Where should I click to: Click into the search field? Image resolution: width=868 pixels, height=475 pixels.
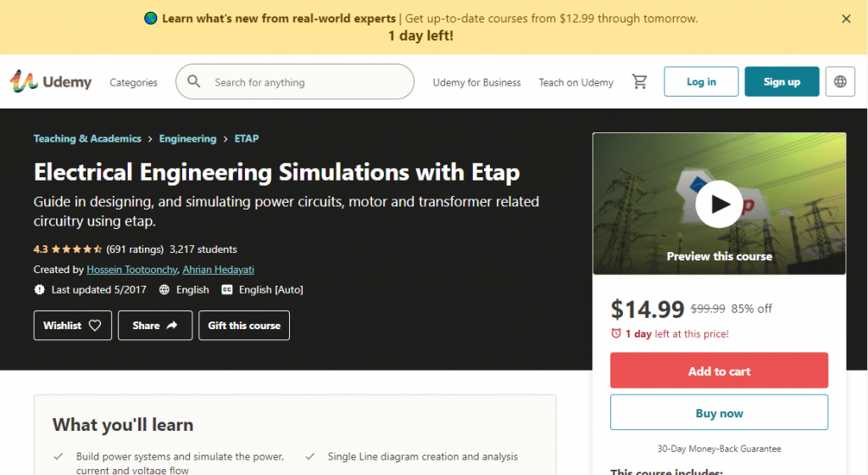(x=305, y=82)
